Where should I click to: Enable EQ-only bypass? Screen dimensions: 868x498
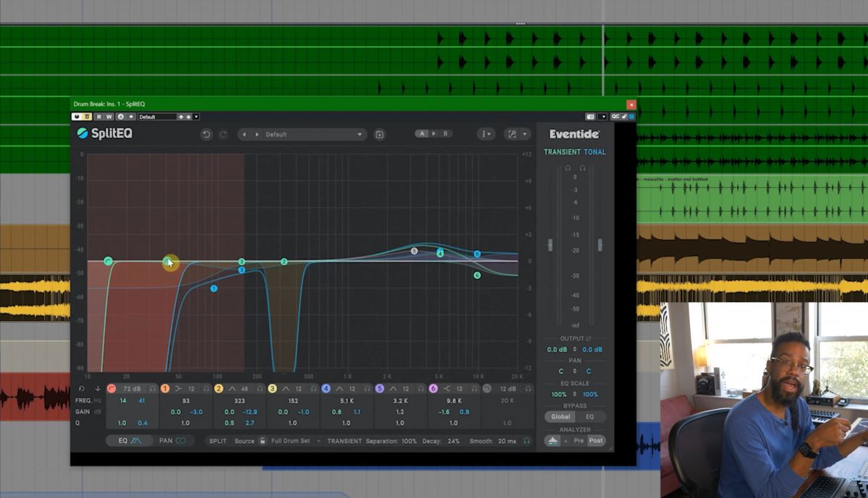(x=589, y=416)
